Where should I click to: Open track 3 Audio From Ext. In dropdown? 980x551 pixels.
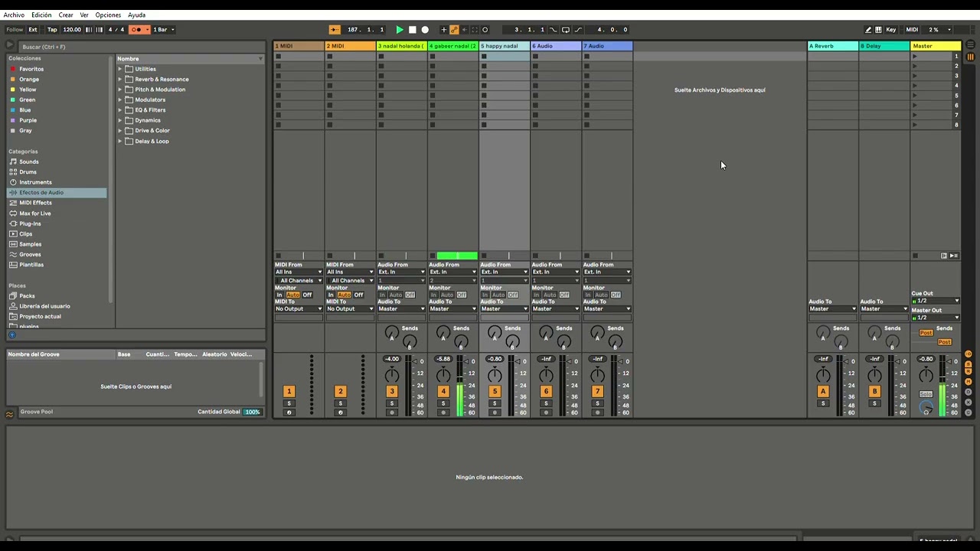coord(401,272)
